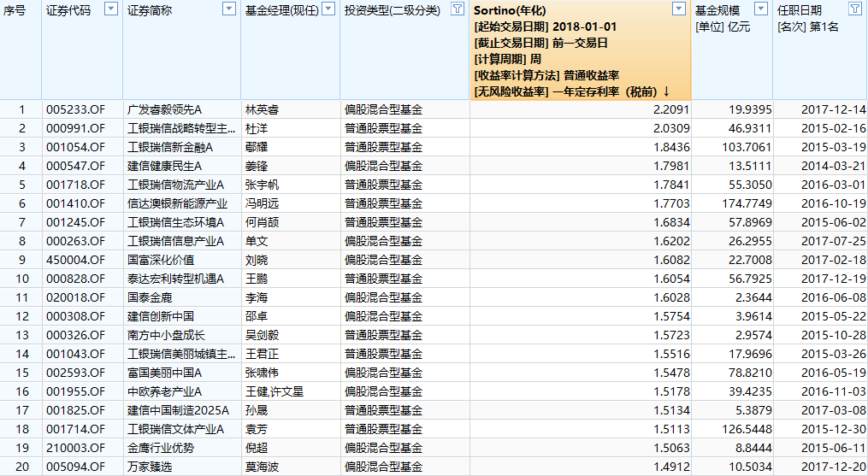This screenshot has height=476, width=868.
Task: Click fund manager 袁芳
Action: coord(257,430)
